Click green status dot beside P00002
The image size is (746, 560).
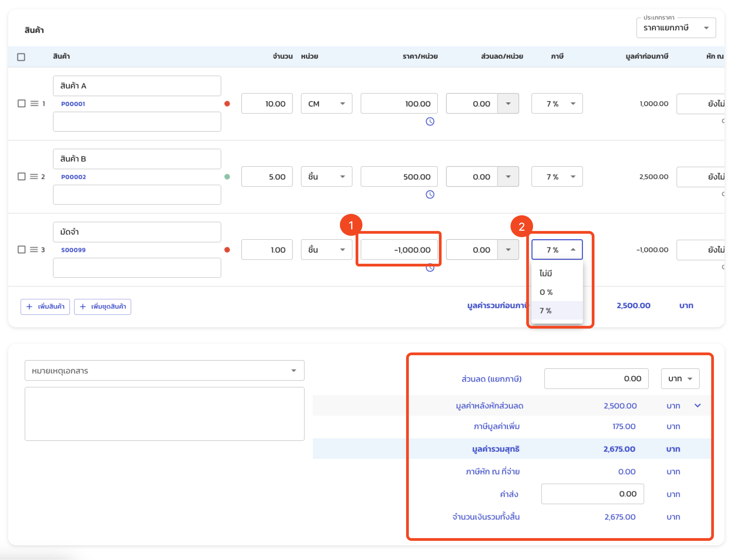(227, 177)
